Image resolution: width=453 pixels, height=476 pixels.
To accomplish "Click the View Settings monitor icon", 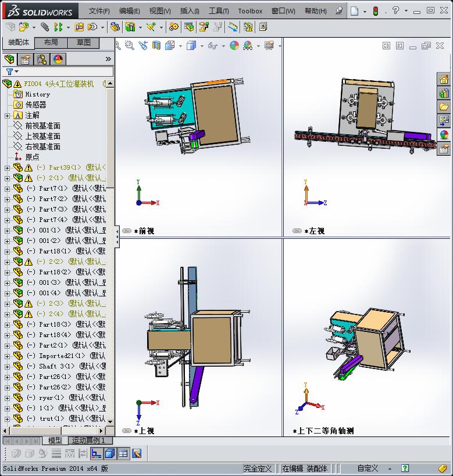I will click(269, 45).
